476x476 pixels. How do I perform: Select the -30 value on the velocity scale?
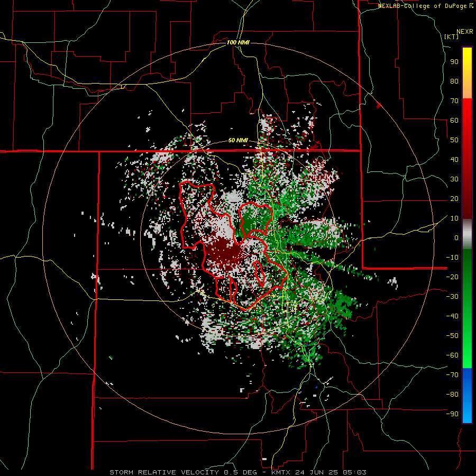point(452,297)
